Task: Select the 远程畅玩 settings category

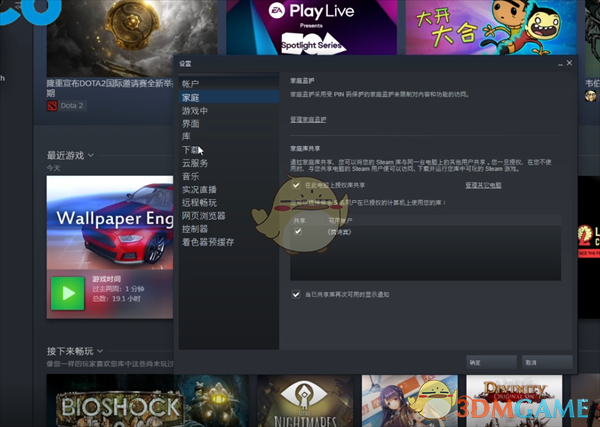Action: (229, 202)
